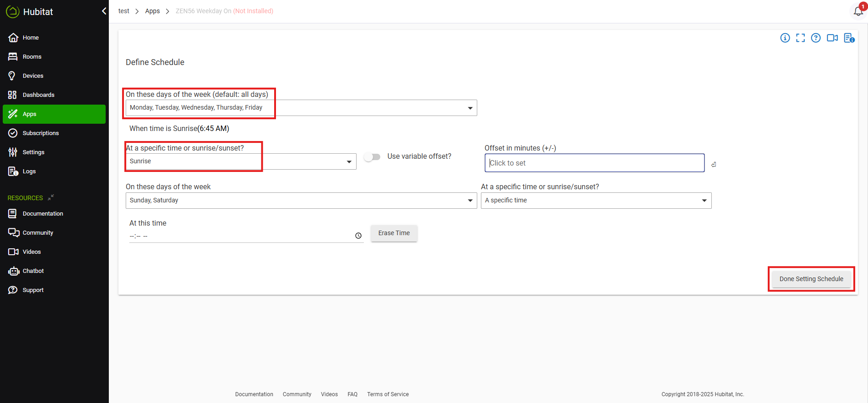This screenshot has width=868, height=403.
Task: Click the offset enter icon
Action: coord(714,164)
